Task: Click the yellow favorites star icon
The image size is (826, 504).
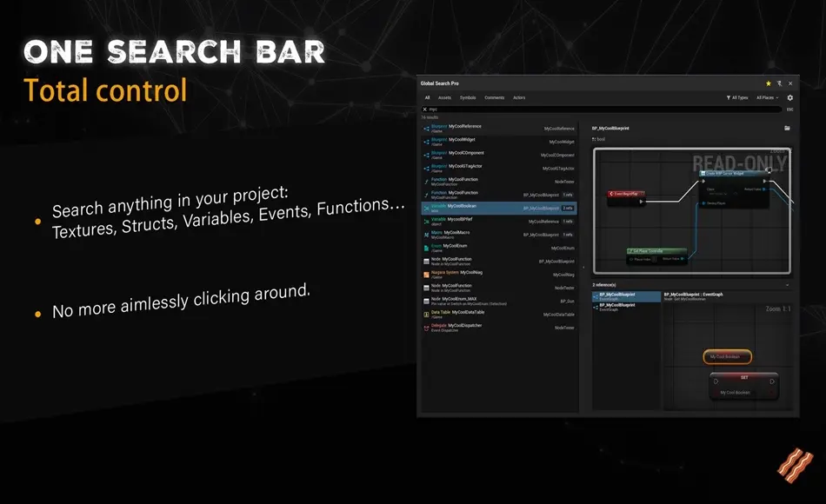Action: pyautogui.click(x=768, y=83)
